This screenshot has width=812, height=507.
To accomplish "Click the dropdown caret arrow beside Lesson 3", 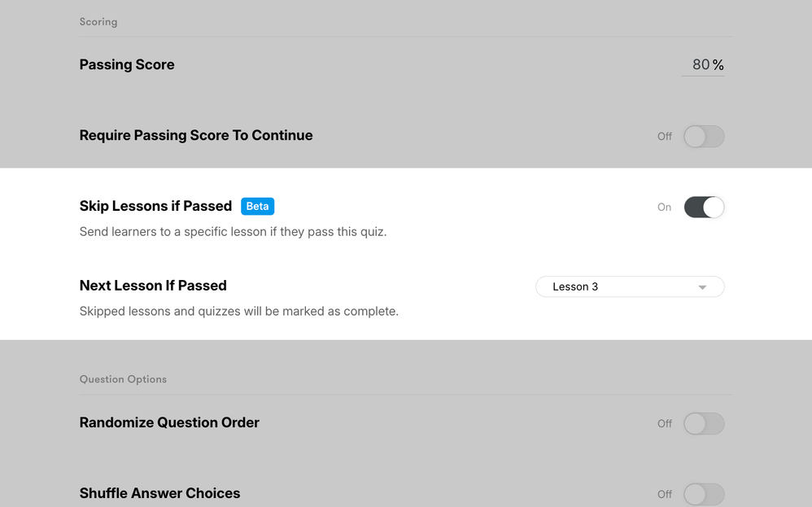I will [702, 287].
